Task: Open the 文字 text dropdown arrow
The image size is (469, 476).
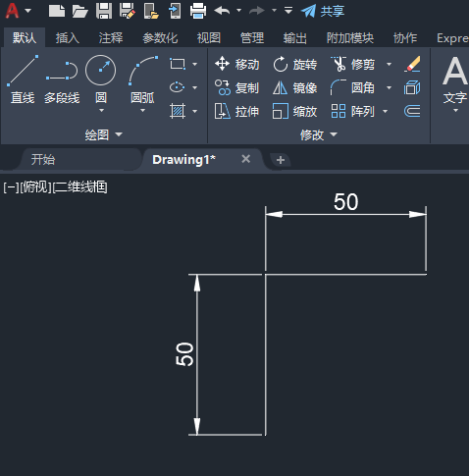Action: click(455, 111)
